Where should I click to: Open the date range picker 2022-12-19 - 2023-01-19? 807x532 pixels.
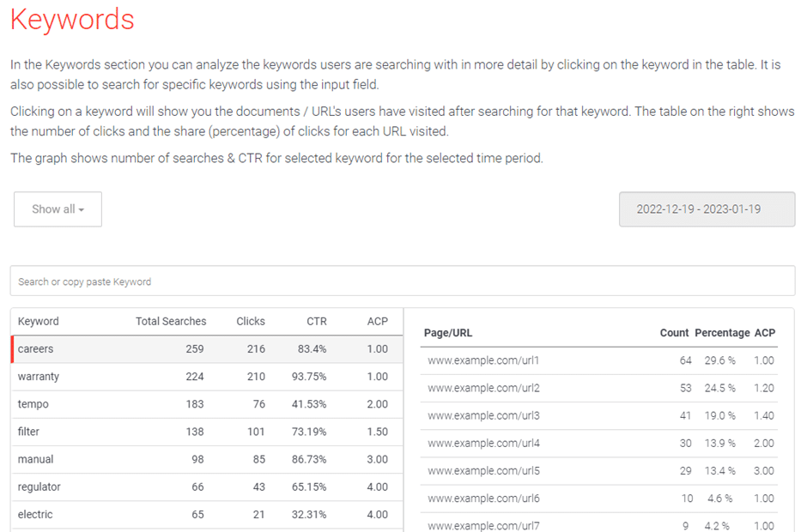point(707,209)
